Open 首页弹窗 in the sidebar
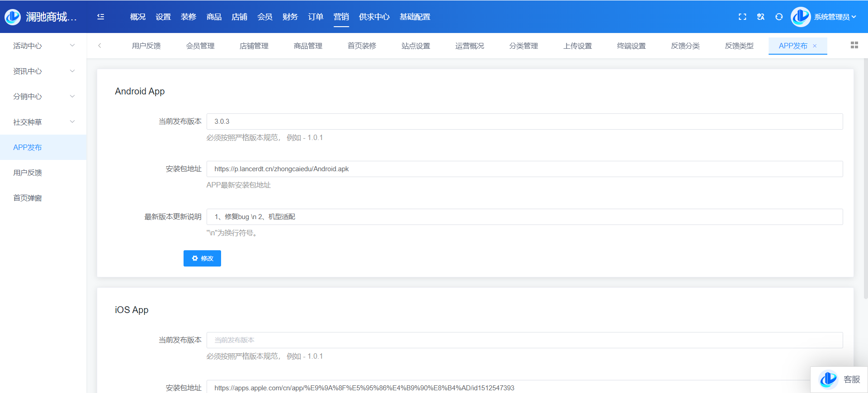The image size is (868, 393). (x=28, y=198)
